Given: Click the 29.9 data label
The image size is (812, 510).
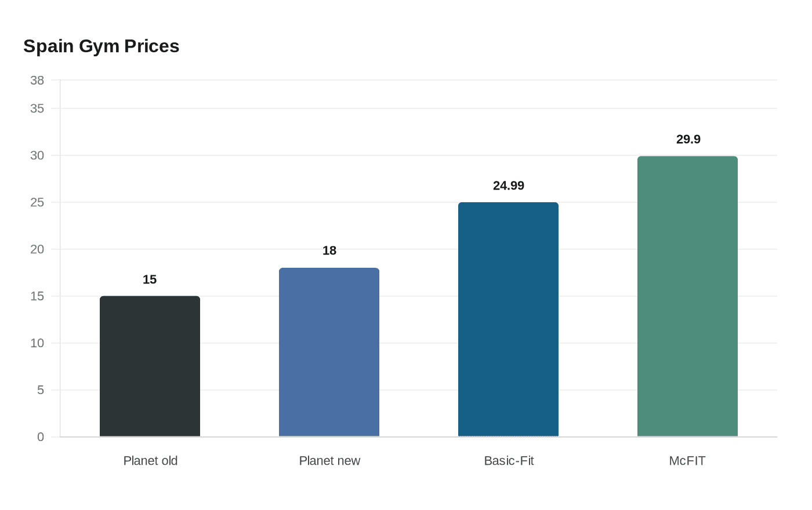Looking at the screenshot, I should tap(688, 139).
